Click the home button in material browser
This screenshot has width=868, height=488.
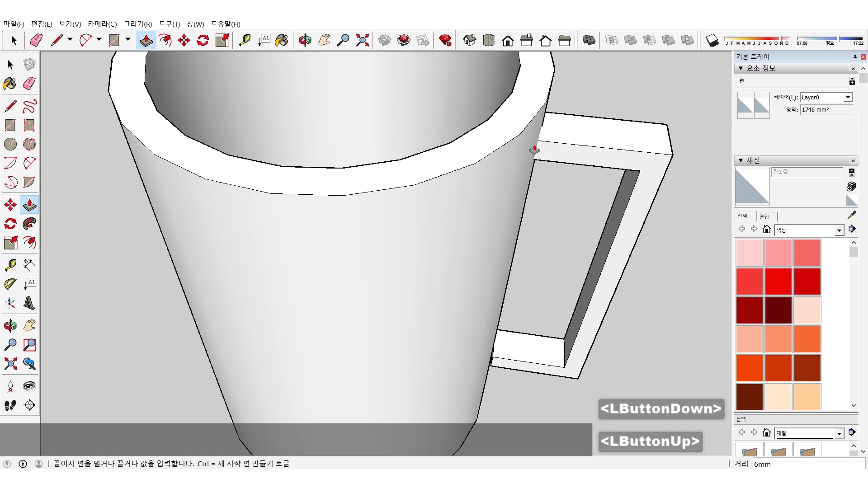coord(766,230)
